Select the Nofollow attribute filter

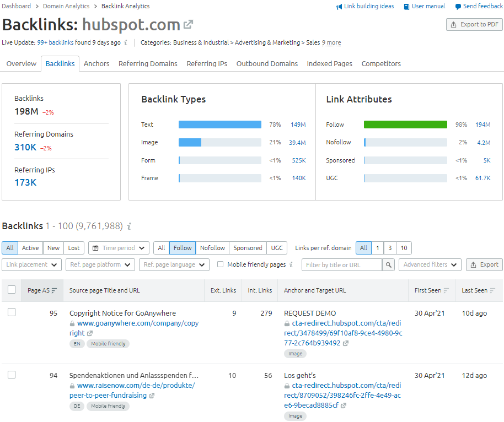click(212, 248)
